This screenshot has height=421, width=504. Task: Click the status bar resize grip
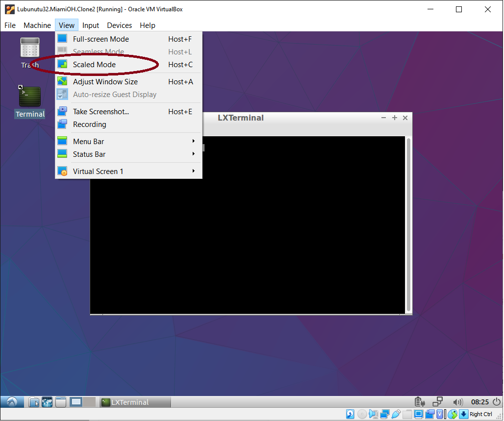[499, 417]
